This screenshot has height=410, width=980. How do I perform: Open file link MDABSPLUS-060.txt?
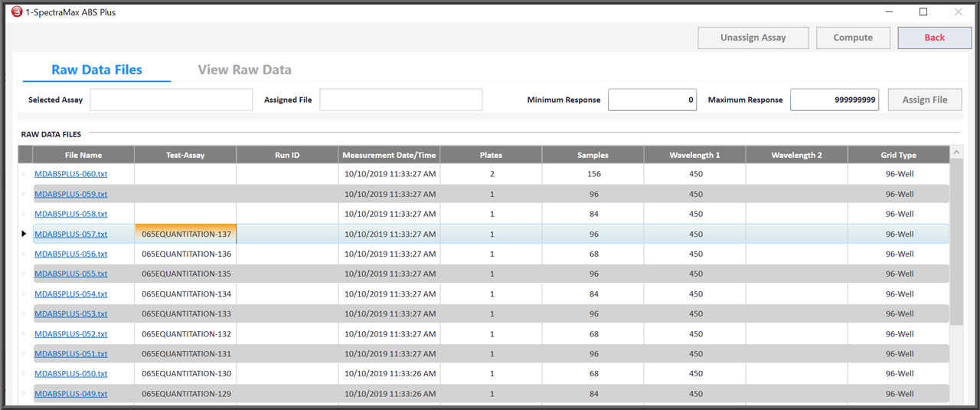[x=71, y=174]
